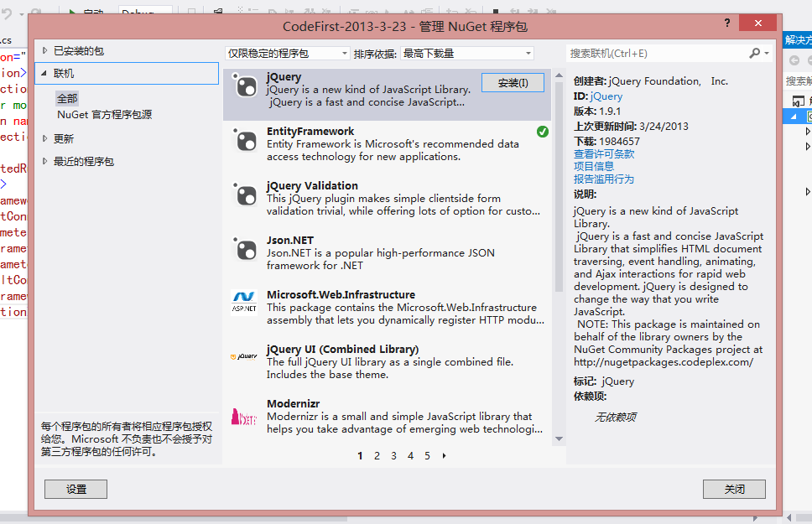812x524 pixels.
Task: Click the 创建者: jQuery Foundation, Inc. text
Action: point(651,81)
